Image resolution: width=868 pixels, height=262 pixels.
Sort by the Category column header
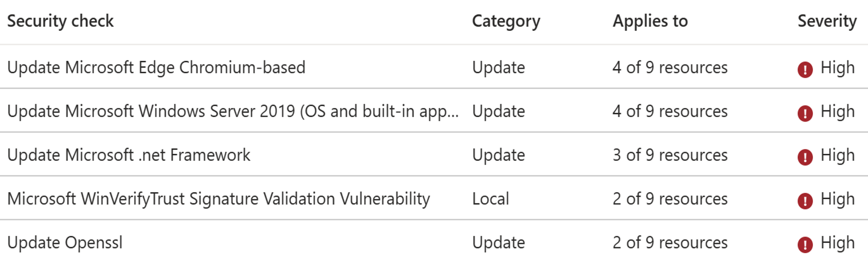point(506,21)
